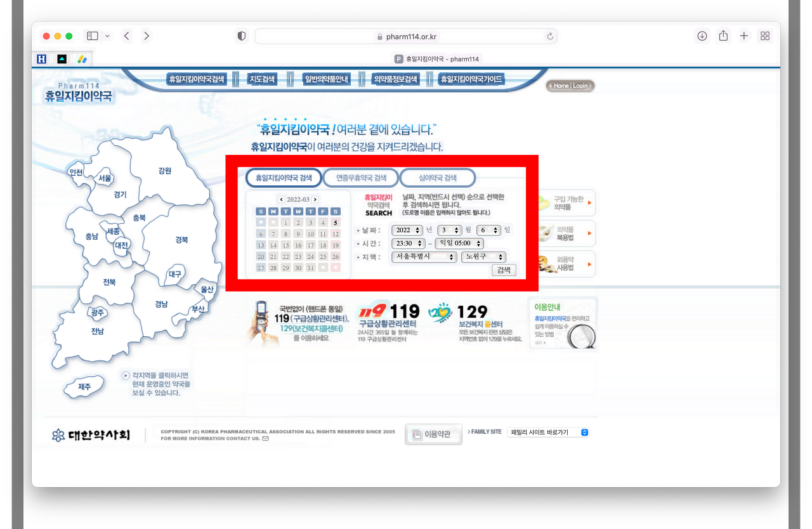Click the 대전 region on the map

[x=121, y=245]
